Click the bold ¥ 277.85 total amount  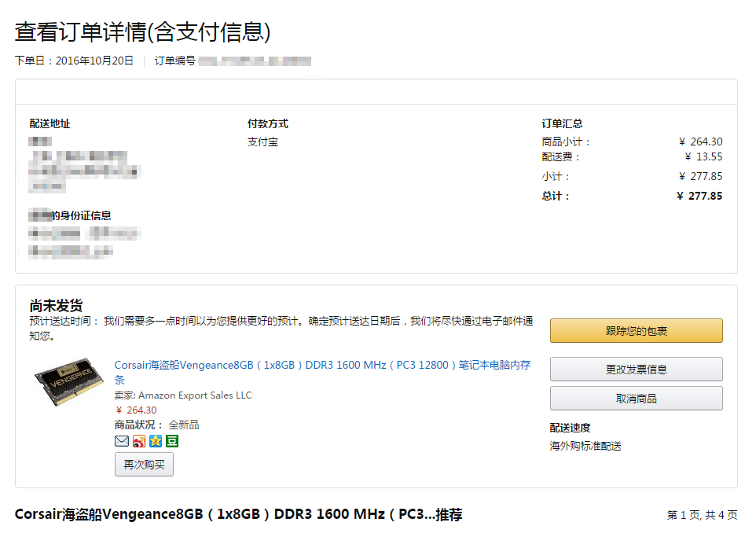point(699,197)
